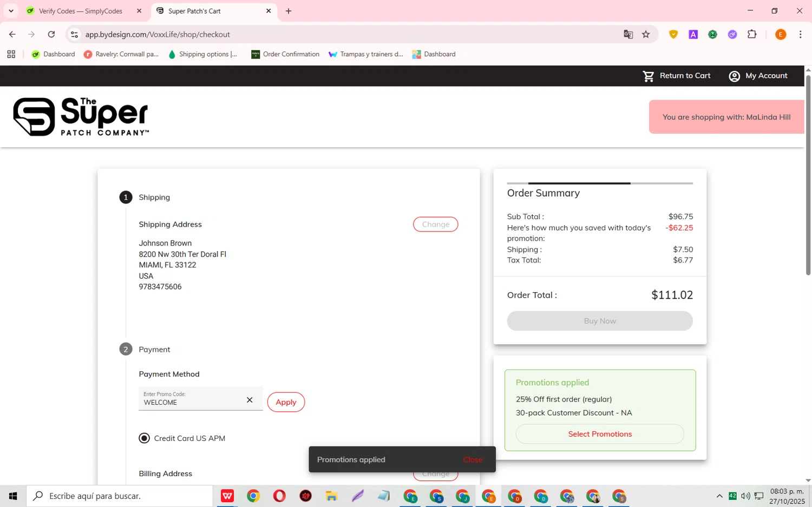Go back in browser history

(12, 34)
